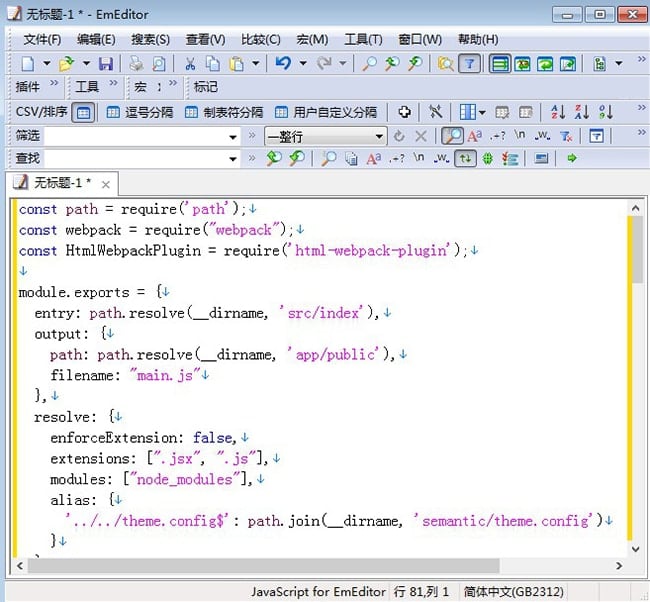Click the Cut scissors icon

point(190,64)
